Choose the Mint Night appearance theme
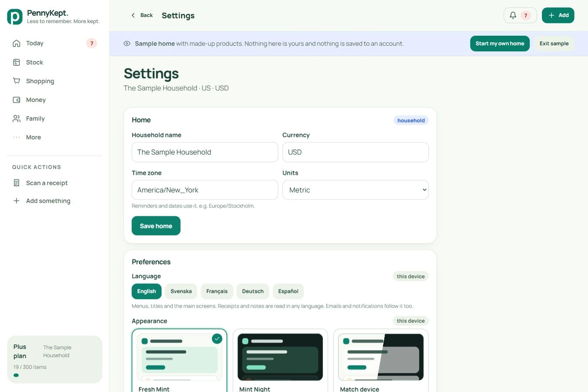The image size is (588, 392). coord(280,361)
